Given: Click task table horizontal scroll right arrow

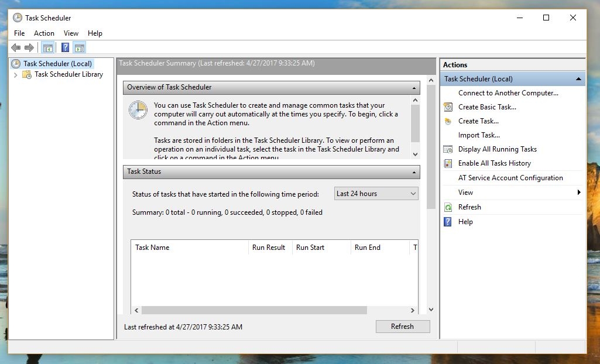Looking at the screenshot, I should tap(413, 311).
